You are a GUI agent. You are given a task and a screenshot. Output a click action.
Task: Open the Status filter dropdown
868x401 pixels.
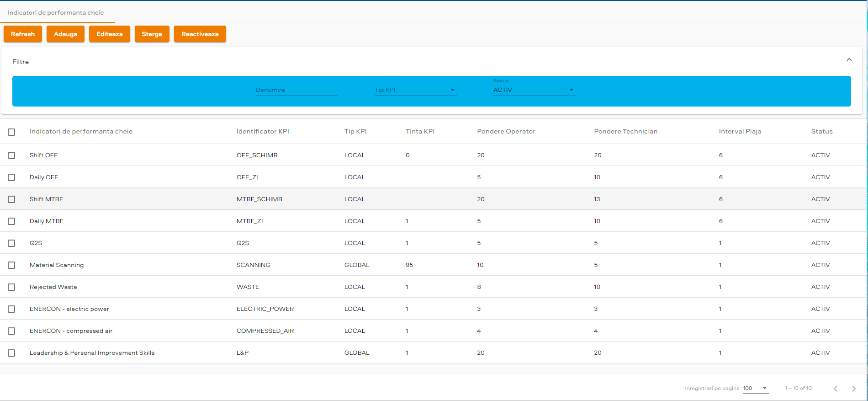[533, 90]
